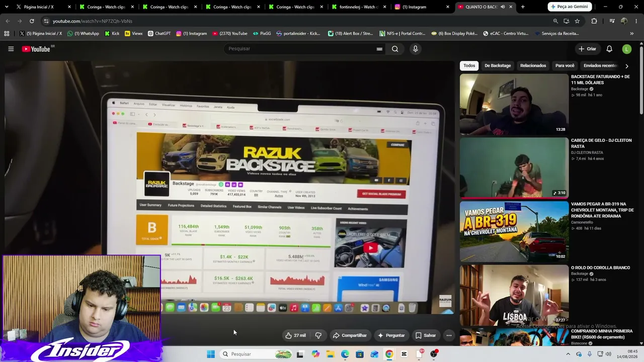Open the YouTube account avatar menu
Viewport: 644px width, 362px height.
[627, 49]
